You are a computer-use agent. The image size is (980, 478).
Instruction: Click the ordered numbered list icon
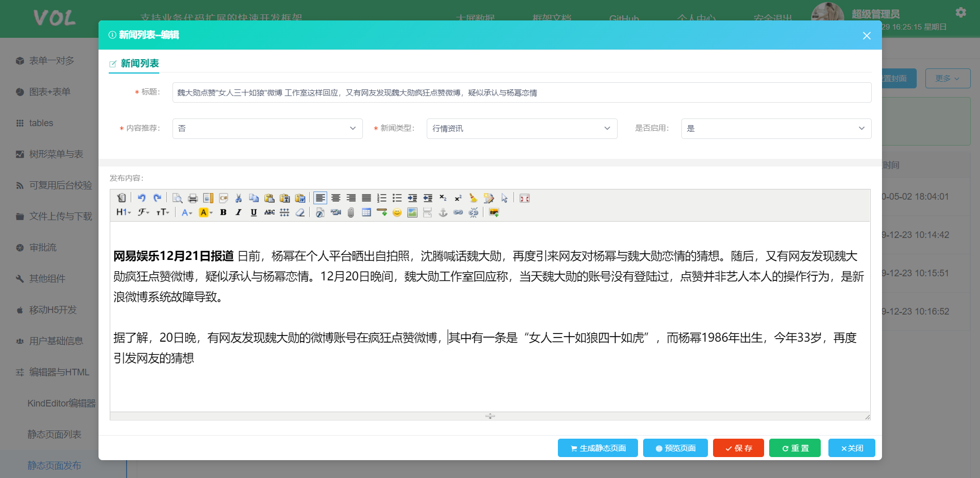tap(382, 198)
